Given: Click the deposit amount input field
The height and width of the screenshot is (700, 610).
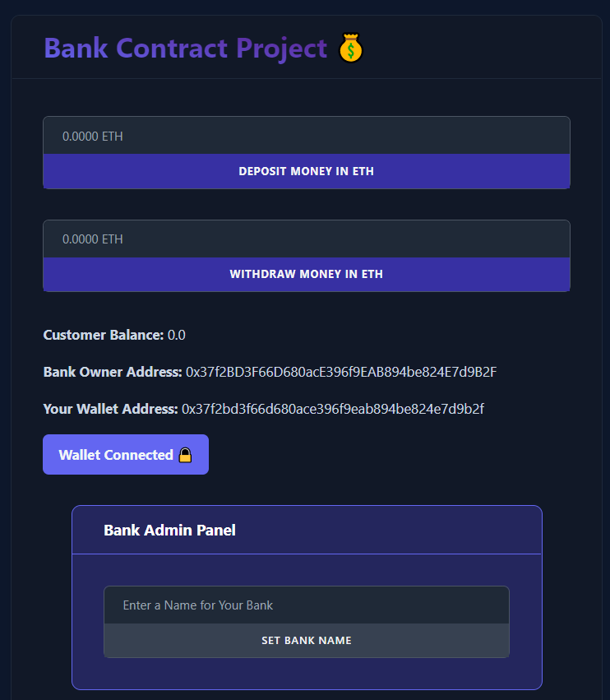Looking at the screenshot, I should 306,135.
